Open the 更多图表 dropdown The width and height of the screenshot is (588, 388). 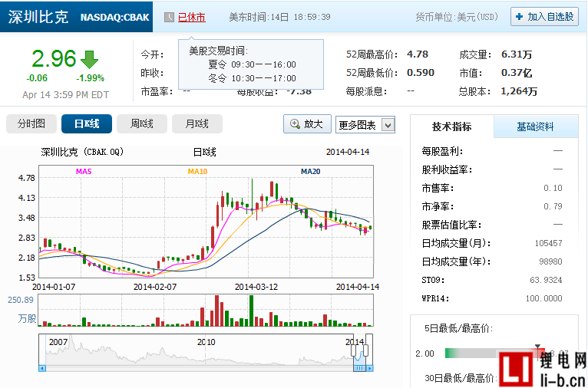(365, 125)
